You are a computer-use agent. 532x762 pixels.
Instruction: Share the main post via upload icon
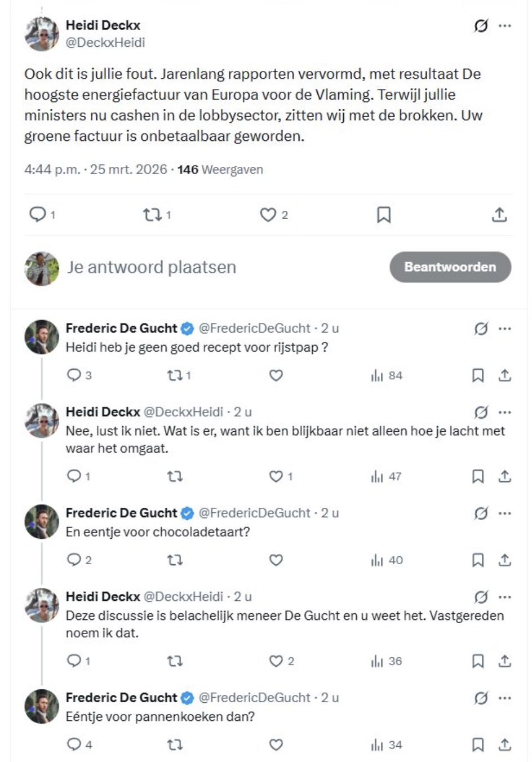tap(499, 215)
